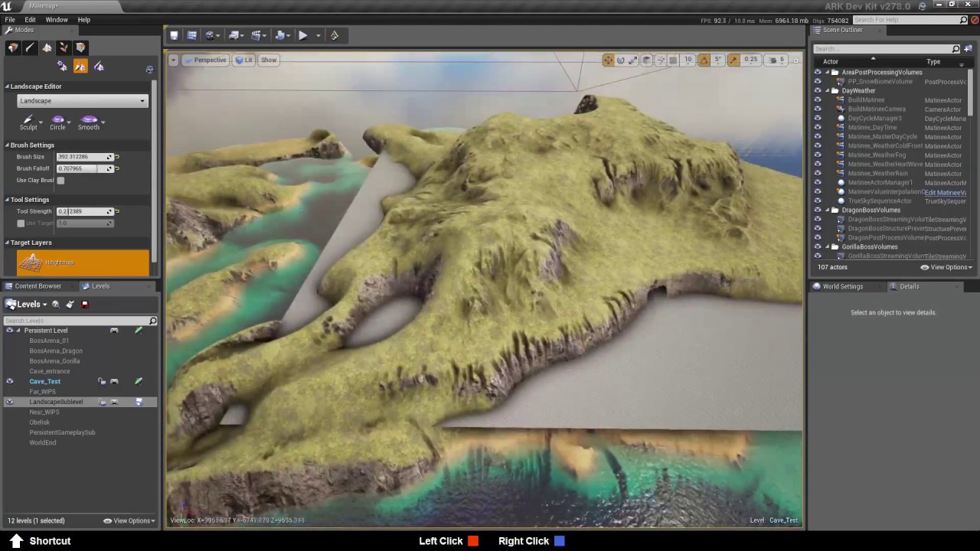Enable the Use Clay Brush checkbox
Screen dimensions: 980x551
(x=60, y=181)
